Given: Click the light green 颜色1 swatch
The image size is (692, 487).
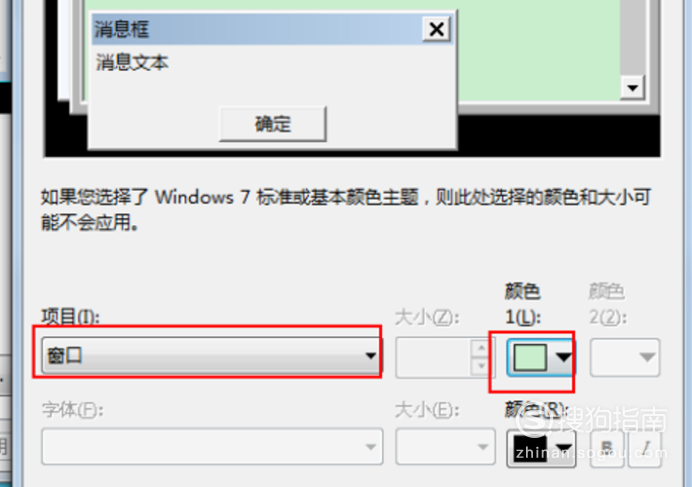Looking at the screenshot, I should tap(530, 358).
